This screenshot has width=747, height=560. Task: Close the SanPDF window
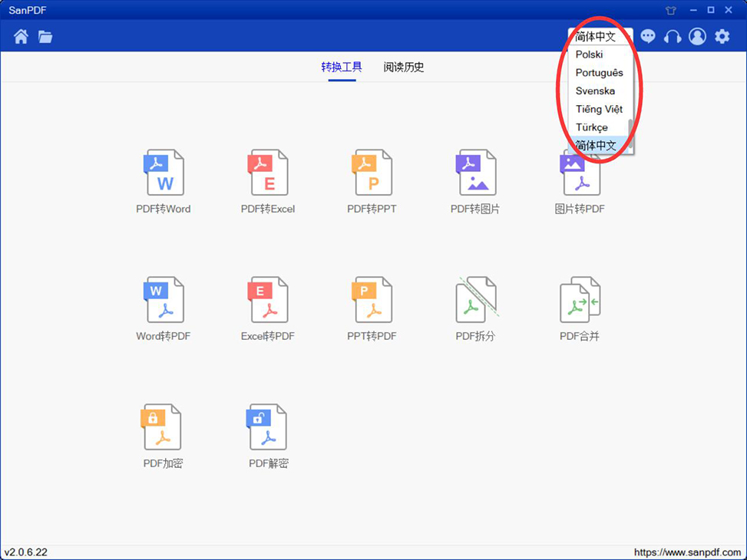click(729, 10)
